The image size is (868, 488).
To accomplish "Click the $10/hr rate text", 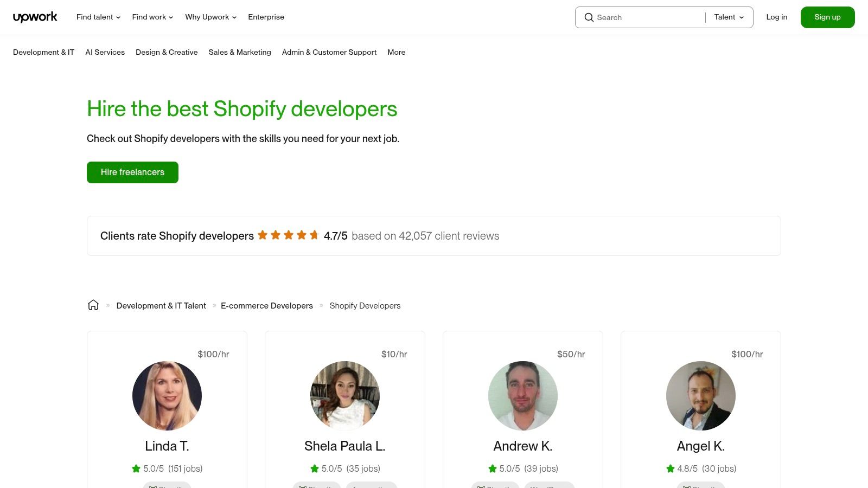I will point(394,354).
